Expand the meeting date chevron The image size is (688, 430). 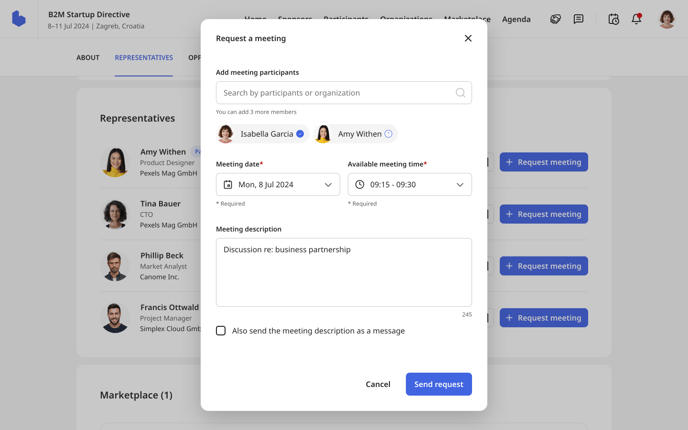click(328, 185)
